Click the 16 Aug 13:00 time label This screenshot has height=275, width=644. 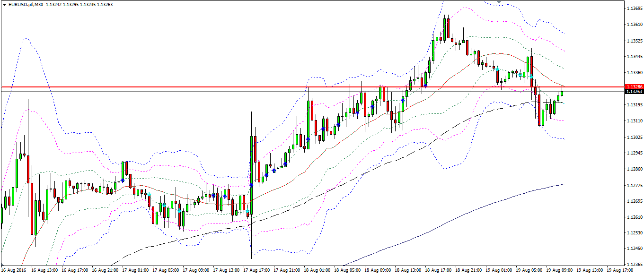[44, 271]
